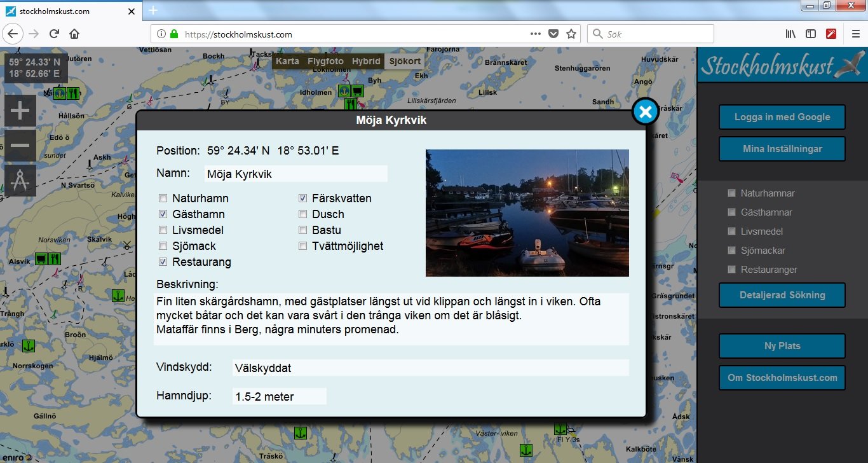The image size is (868, 463).
Task: Select the compass divider measuring tool
Action: pos(20,181)
